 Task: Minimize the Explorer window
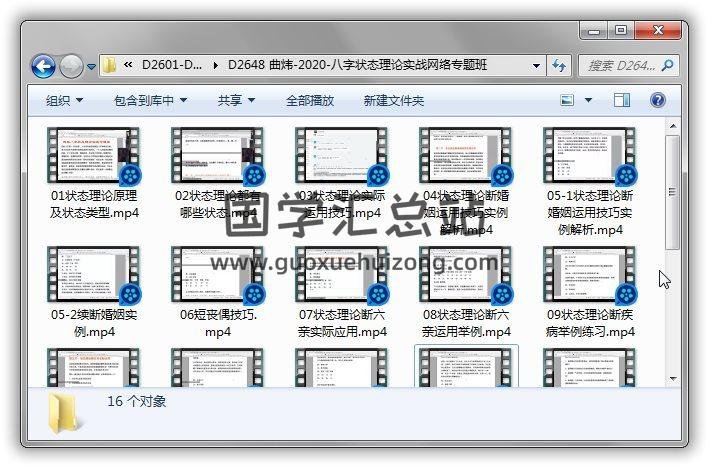[593, 31]
